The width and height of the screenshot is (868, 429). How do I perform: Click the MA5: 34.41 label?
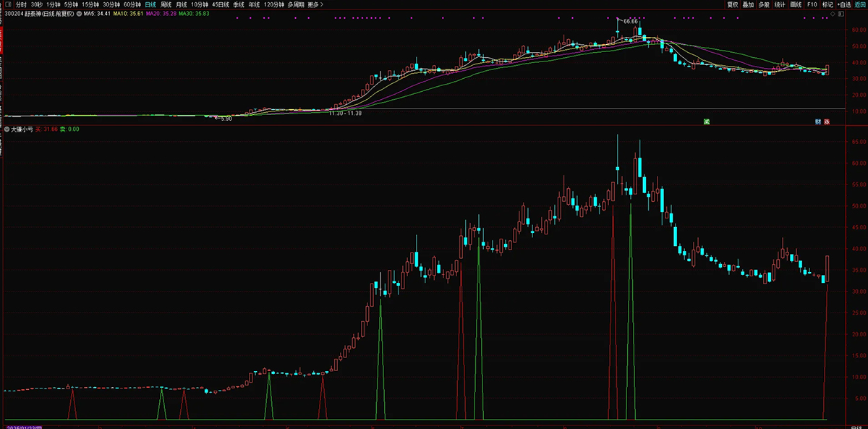(x=96, y=13)
